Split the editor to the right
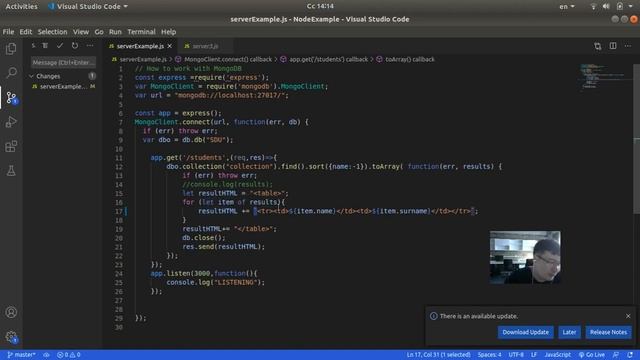 pyautogui.click(x=613, y=46)
